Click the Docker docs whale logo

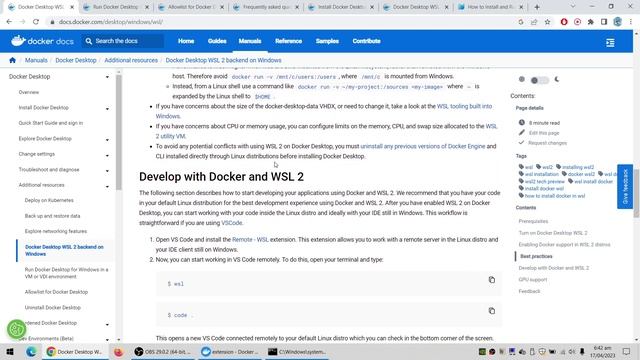(18, 40)
